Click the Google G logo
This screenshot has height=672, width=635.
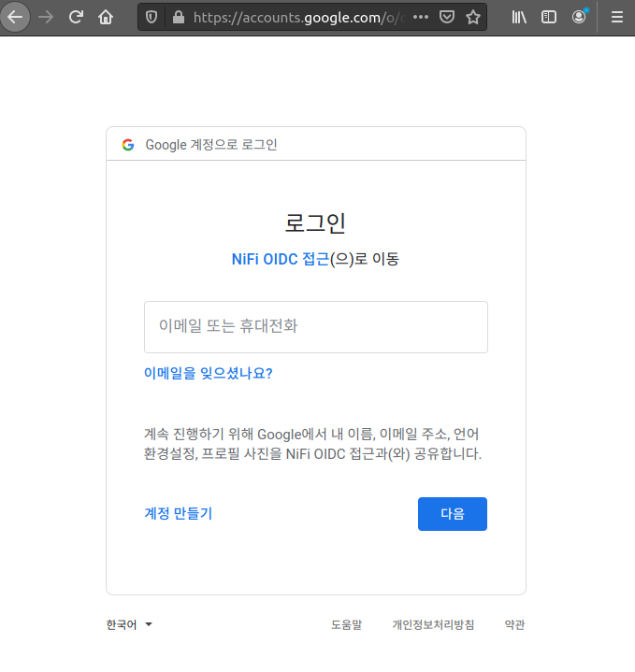pyautogui.click(x=128, y=145)
